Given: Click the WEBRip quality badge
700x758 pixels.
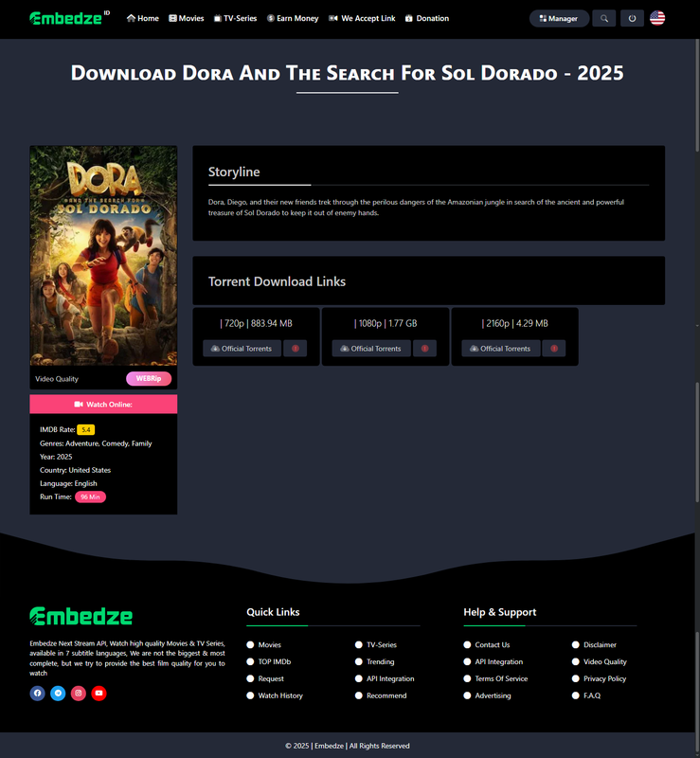Looking at the screenshot, I should click(x=149, y=378).
